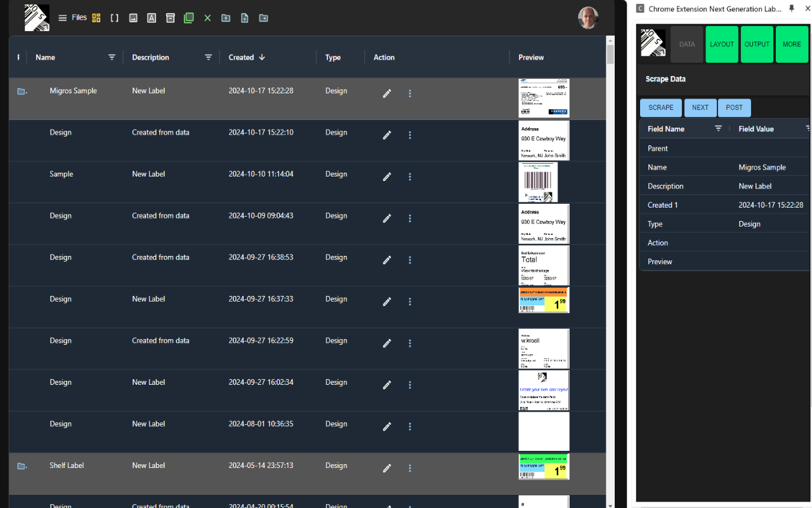Click the Preview column header
This screenshot has width=812, height=508.
[x=531, y=57]
